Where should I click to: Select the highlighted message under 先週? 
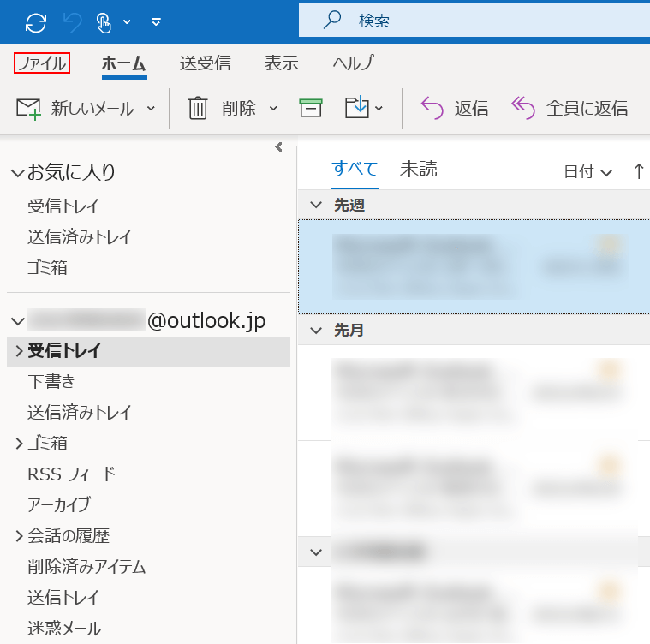pyautogui.click(x=474, y=267)
